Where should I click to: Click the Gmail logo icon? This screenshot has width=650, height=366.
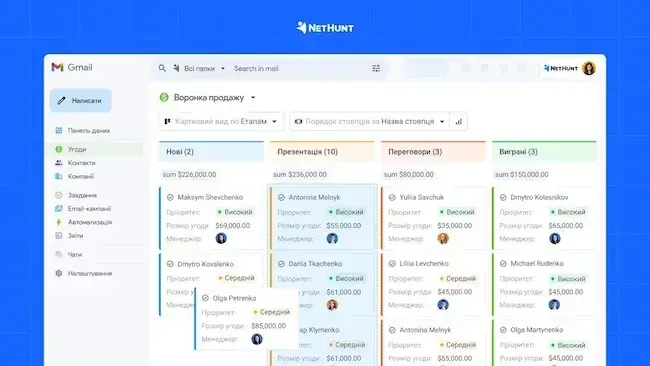57,67
